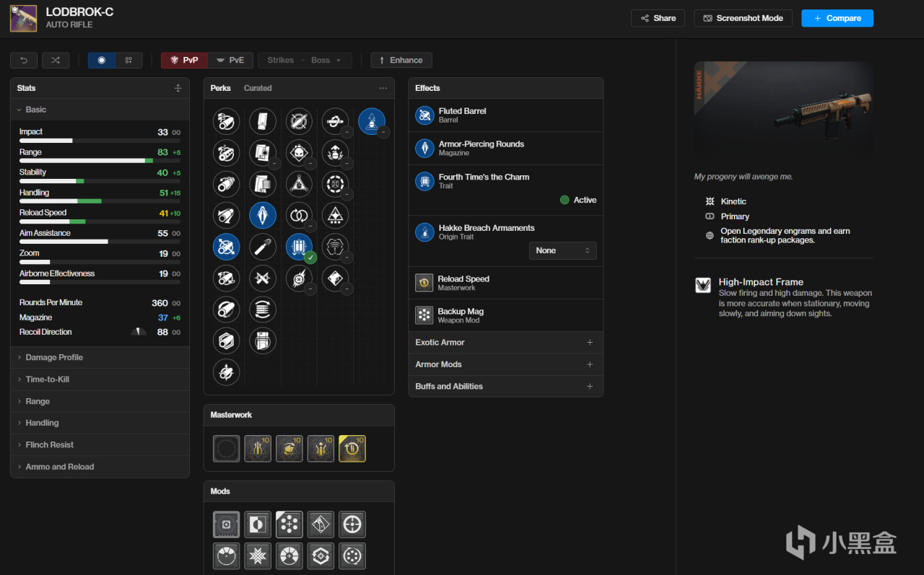Select the Arrowhead Brake barrel perk
The width and height of the screenshot is (924, 575).
click(227, 121)
